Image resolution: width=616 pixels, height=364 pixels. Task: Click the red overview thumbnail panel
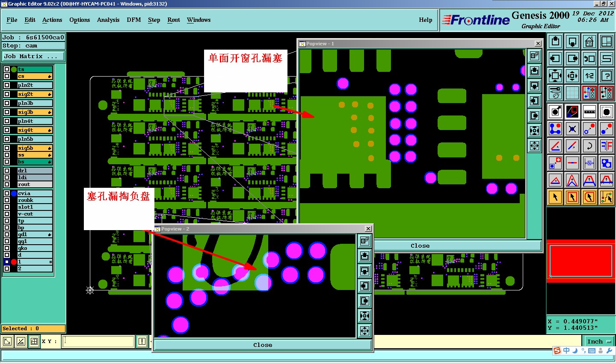tap(581, 261)
